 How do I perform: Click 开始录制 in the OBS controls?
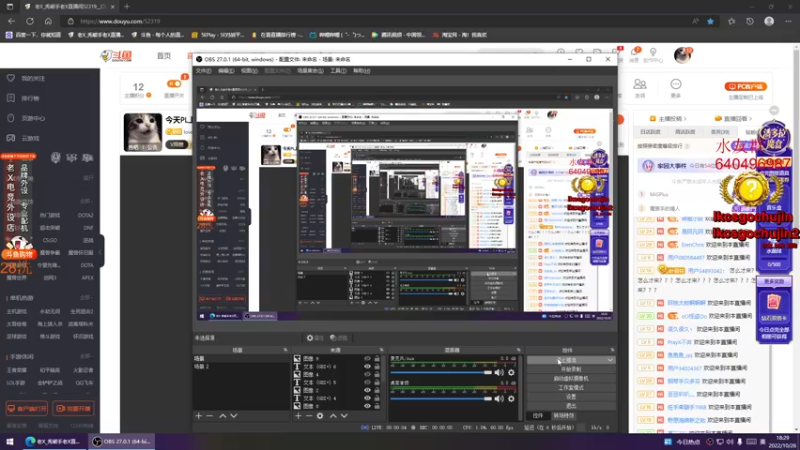[x=571, y=369]
